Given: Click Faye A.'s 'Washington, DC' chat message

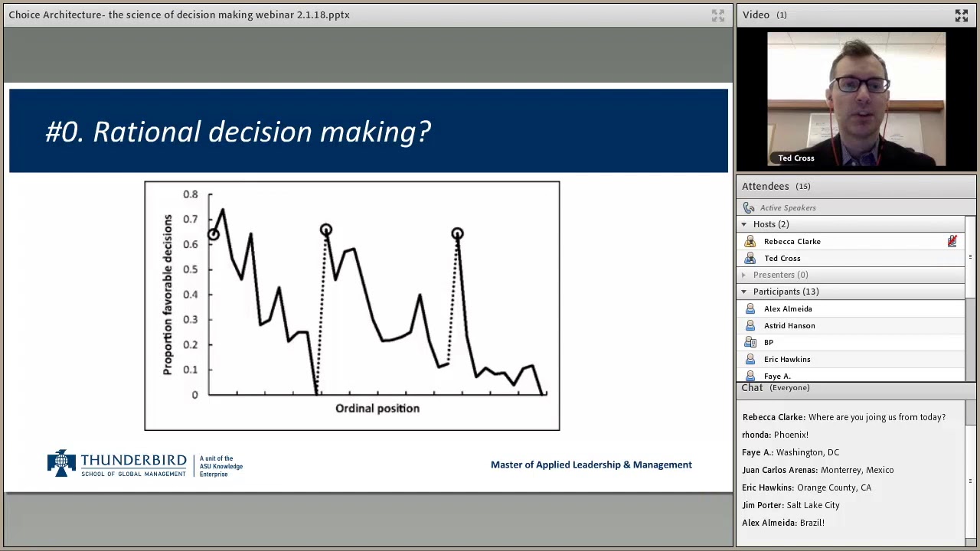Looking at the screenshot, I should pos(791,452).
